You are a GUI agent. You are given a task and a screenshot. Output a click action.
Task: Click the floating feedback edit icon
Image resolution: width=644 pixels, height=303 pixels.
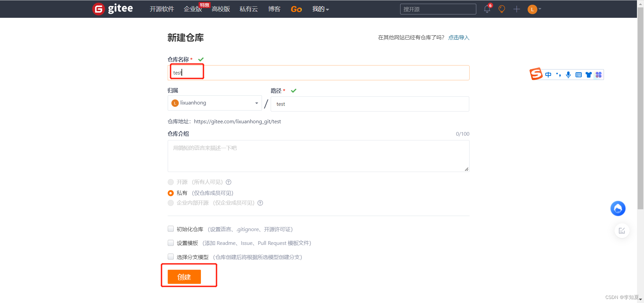(x=622, y=231)
